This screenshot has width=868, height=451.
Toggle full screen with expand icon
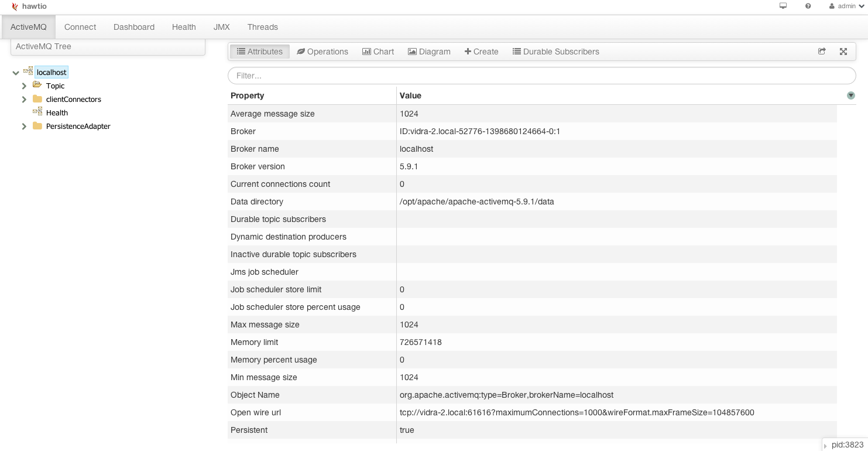[x=843, y=52]
